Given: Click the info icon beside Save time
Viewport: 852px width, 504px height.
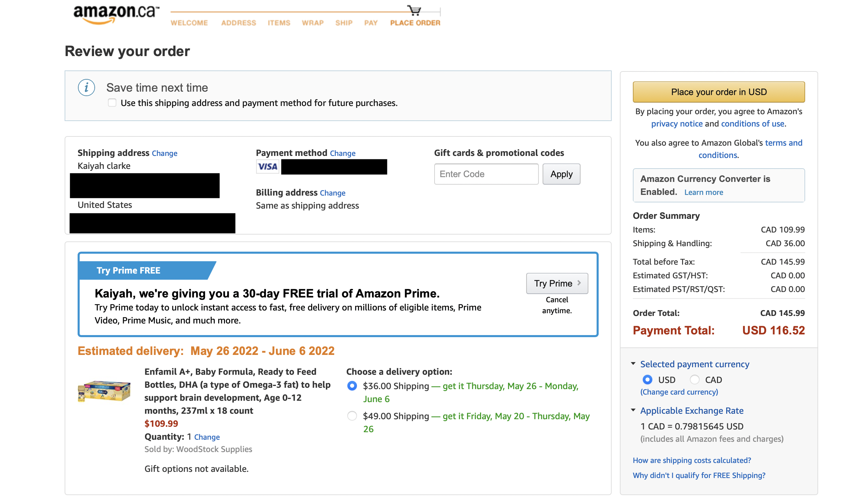Looking at the screenshot, I should tap(86, 88).
